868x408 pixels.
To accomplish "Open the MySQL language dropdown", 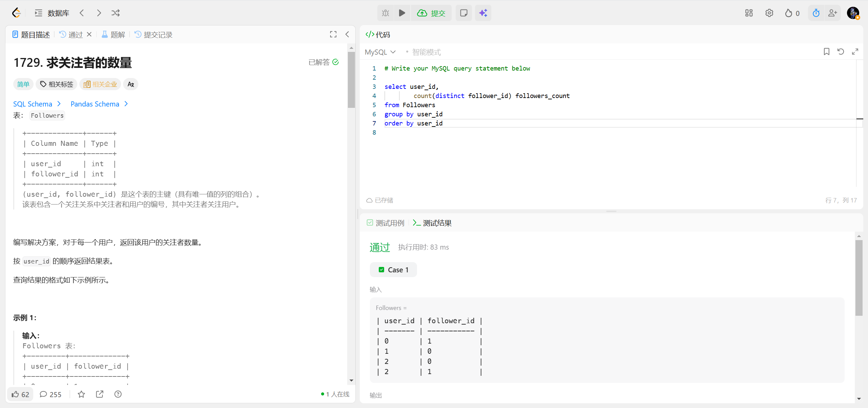I will 380,52.
